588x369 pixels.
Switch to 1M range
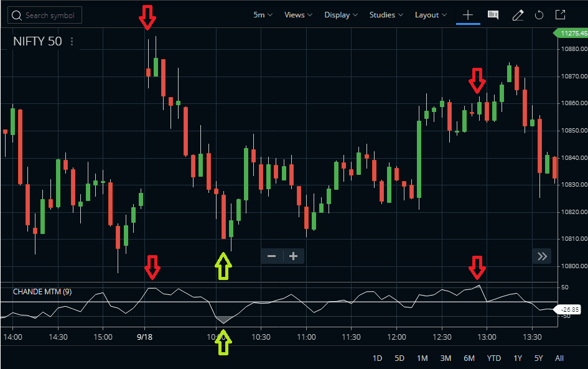tap(422, 358)
